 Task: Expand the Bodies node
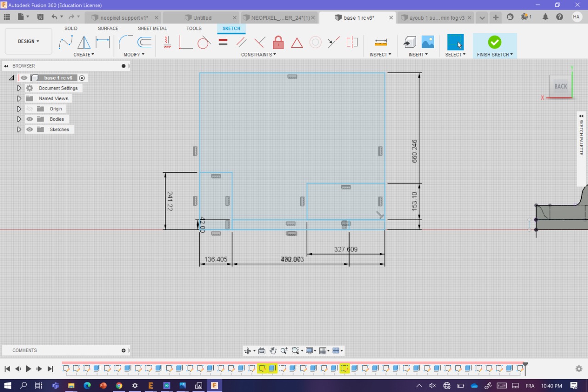pos(19,119)
